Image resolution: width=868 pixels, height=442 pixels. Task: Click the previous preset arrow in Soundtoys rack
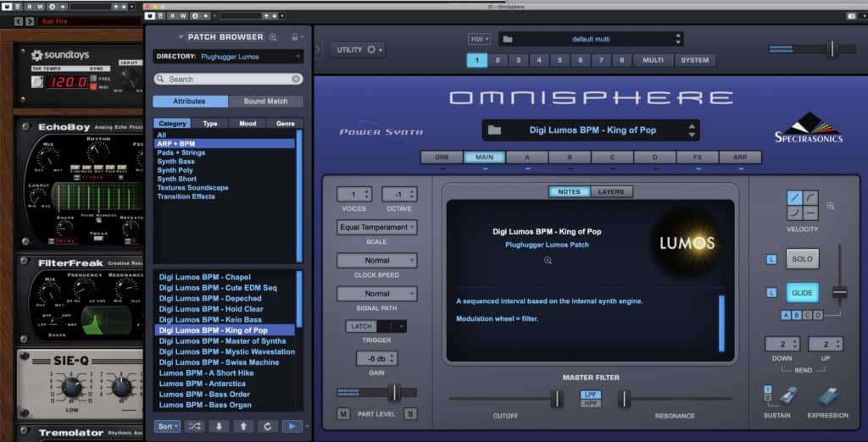[19, 21]
